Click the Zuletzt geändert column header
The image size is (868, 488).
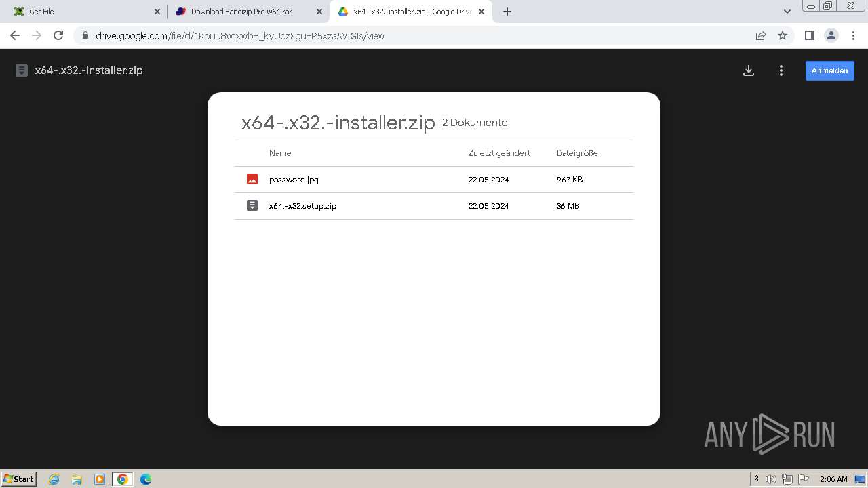click(x=499, y=153)
